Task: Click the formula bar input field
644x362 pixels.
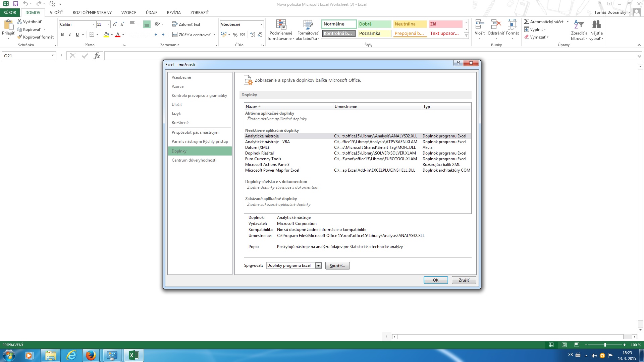Action: pyautogui.click(x=370, y=56)
